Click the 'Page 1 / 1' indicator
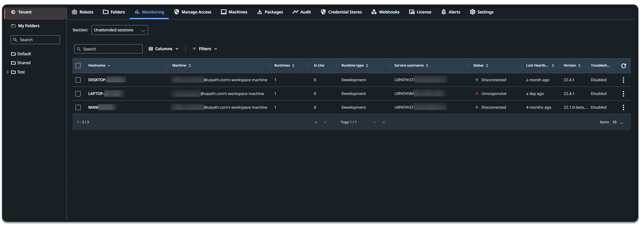Image resolution: width=644 pixels, height=229 pixels. [348, 122]
